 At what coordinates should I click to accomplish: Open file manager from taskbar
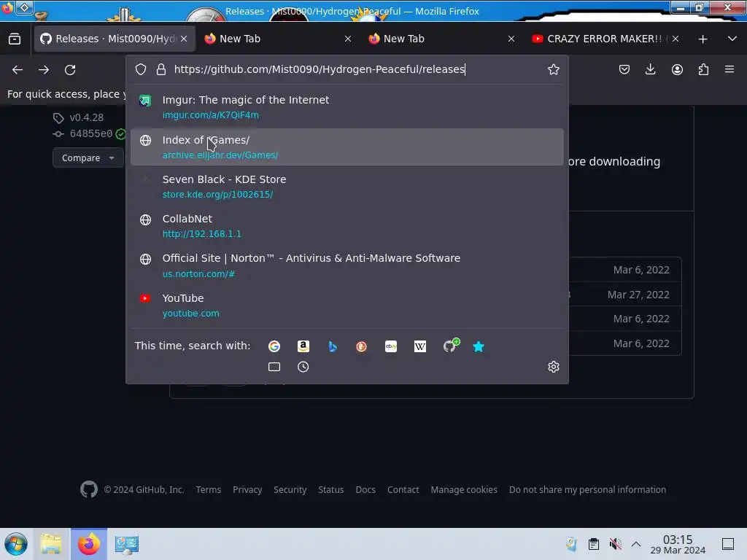[x=52, y=544]
